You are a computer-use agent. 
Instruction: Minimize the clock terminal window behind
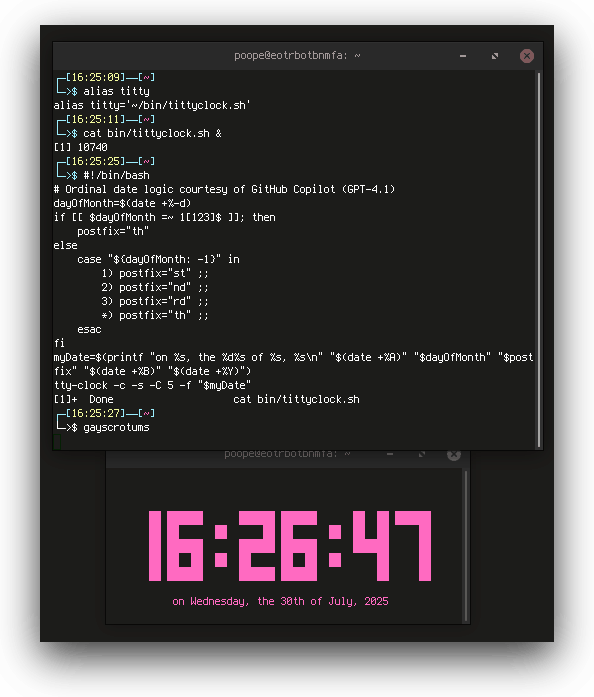point(390,454)
